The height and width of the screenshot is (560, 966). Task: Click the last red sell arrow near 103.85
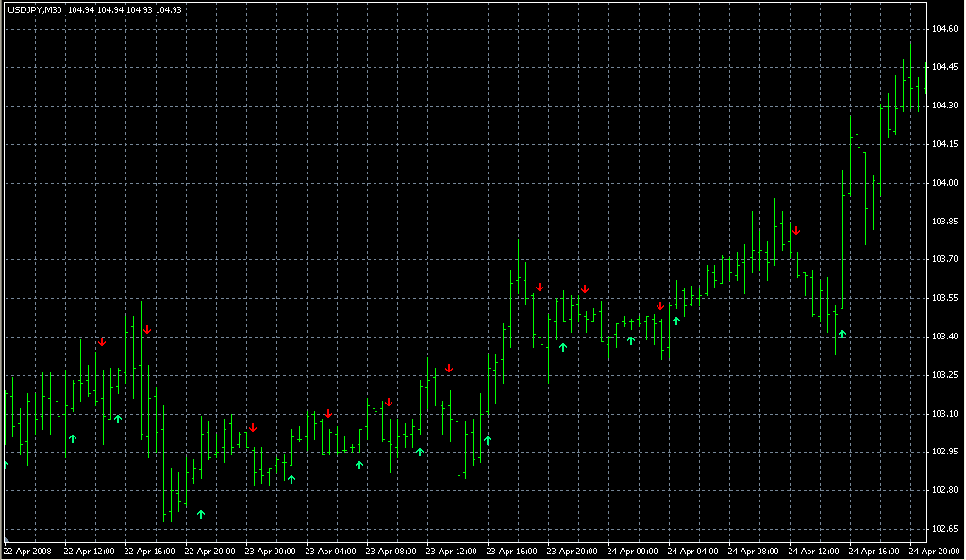796,230
